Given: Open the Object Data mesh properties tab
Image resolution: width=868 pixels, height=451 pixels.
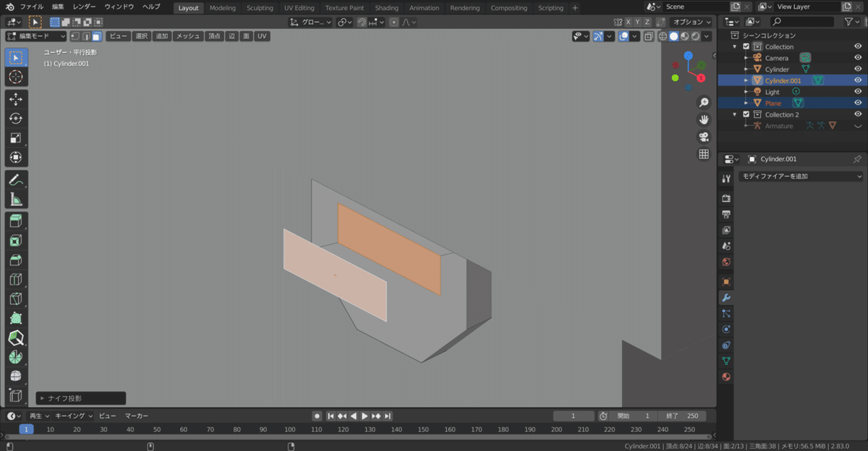Looking at the screenshot, I should pyautogui.click(x=726, y=361).
